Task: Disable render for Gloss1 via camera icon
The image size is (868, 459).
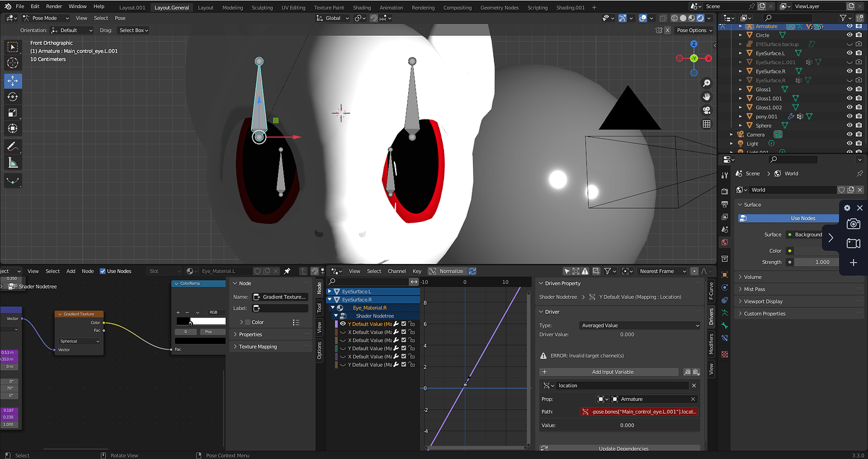Action: [x=859, y=89]
